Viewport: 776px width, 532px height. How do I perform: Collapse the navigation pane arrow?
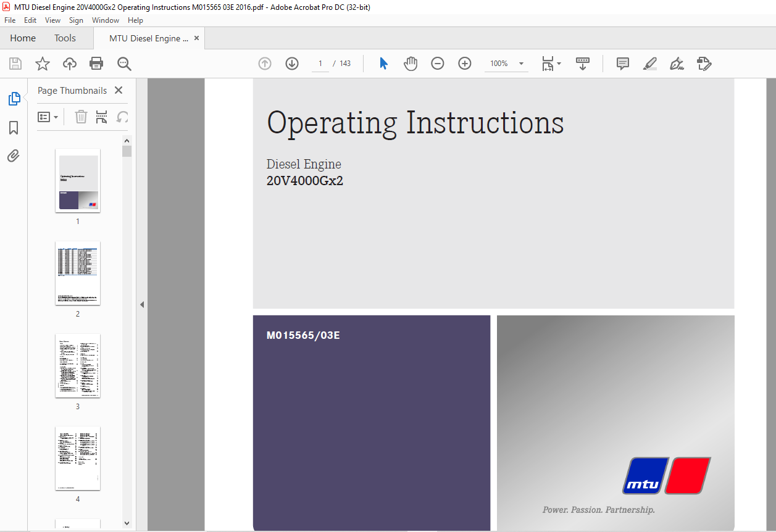142,305
